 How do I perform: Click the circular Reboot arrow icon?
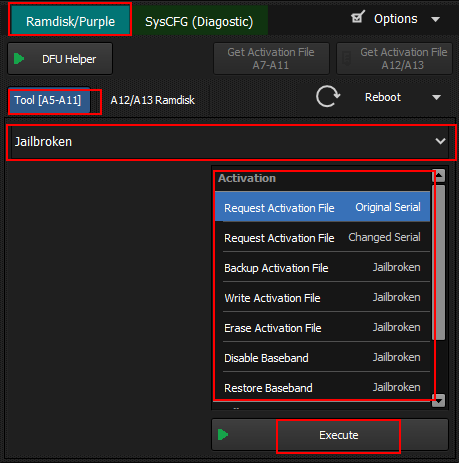328,97
